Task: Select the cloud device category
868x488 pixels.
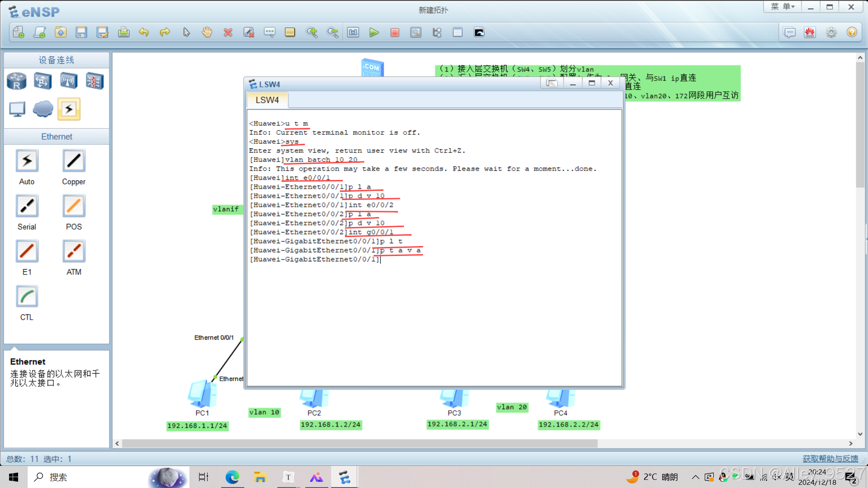Action: pos(43,109)
